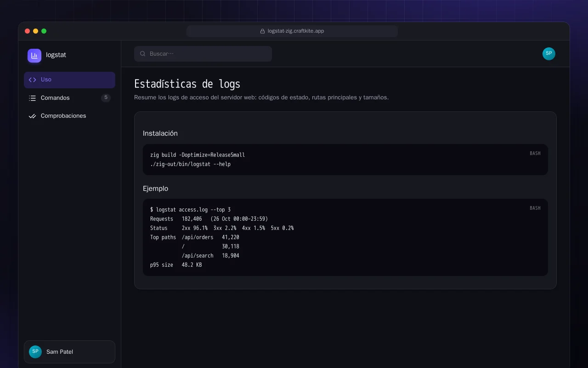Select the Uso menu item
Screen dimensions: 588x368
point(69,80)
